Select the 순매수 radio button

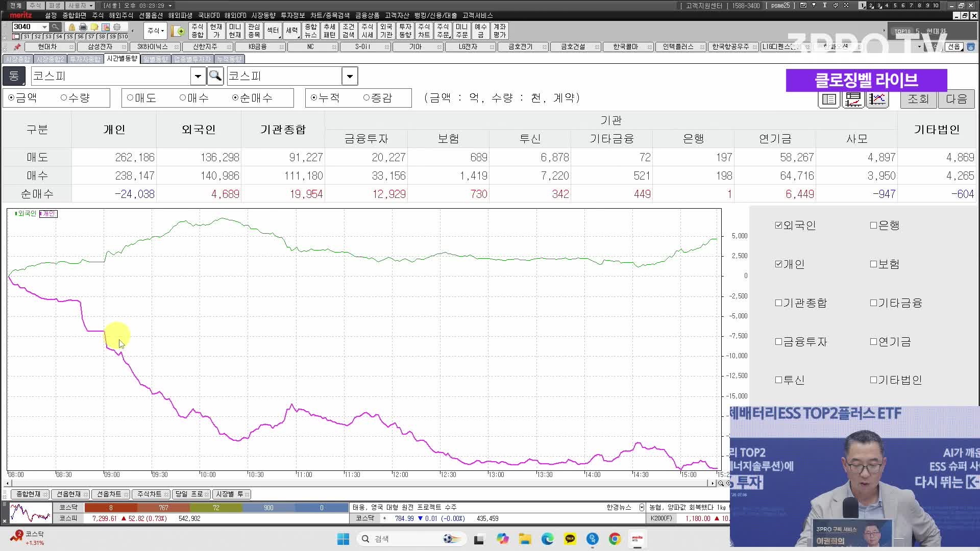[235, 97]
